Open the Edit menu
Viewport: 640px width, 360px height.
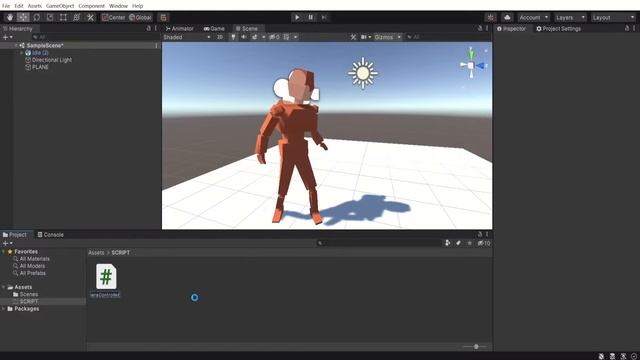pyautogui.click(x=19, y=6)
